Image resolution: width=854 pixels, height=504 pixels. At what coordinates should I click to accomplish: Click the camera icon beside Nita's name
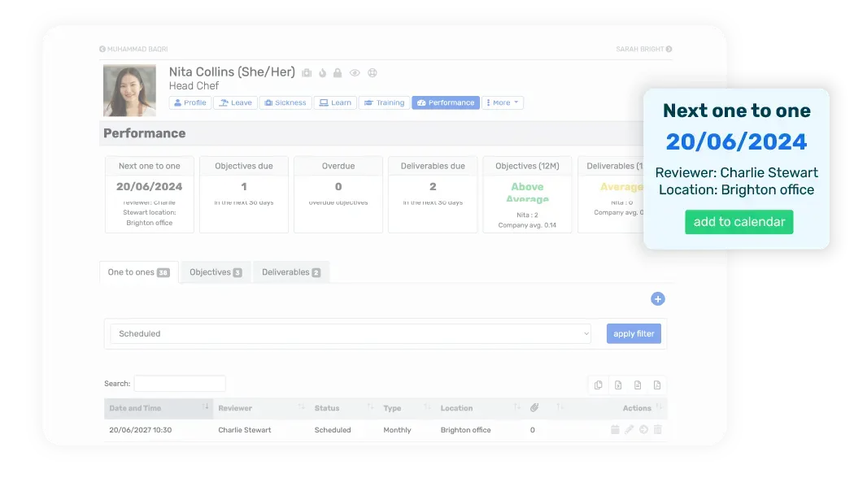307,72
